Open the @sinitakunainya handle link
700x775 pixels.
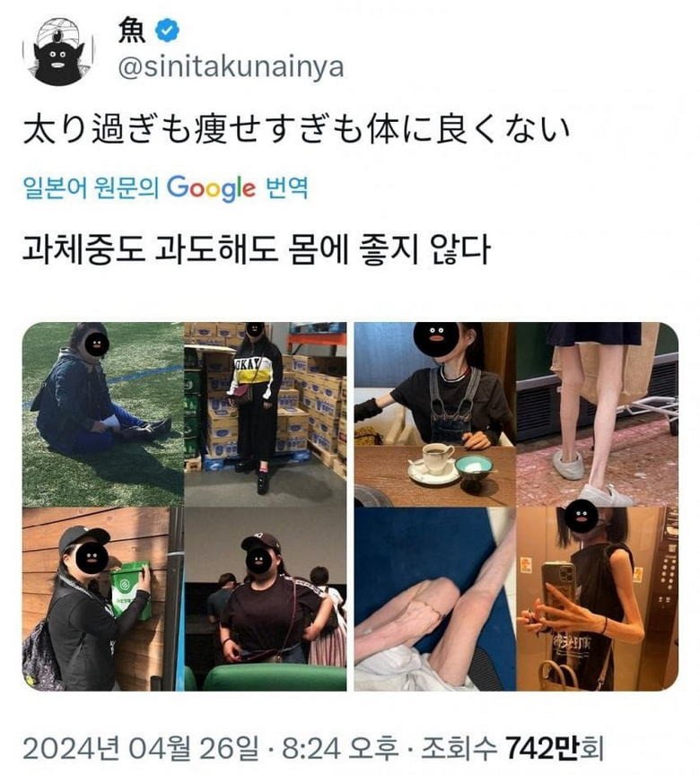(231, 67)
